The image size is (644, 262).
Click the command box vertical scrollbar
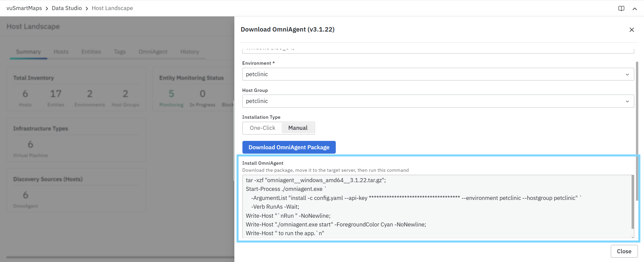[x=633, y=201]
